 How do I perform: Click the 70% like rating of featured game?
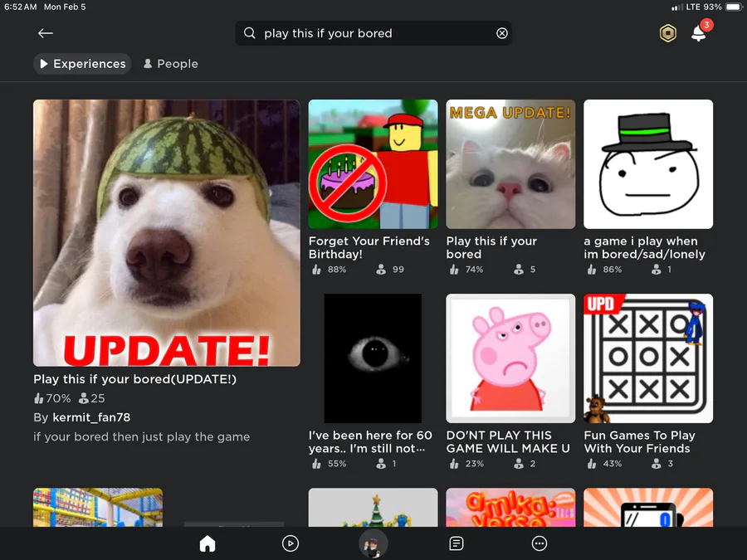click(x=52, y=398)
